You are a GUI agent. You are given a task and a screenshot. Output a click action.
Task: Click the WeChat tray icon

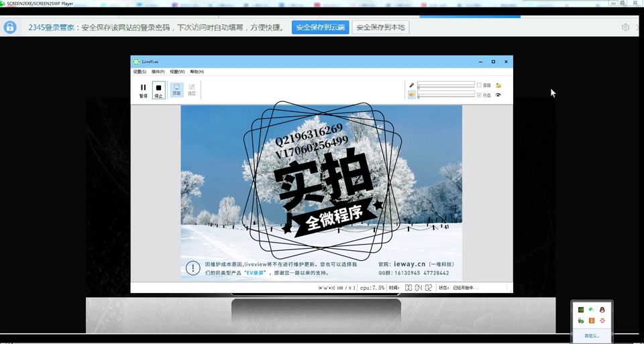coord(592,310)
